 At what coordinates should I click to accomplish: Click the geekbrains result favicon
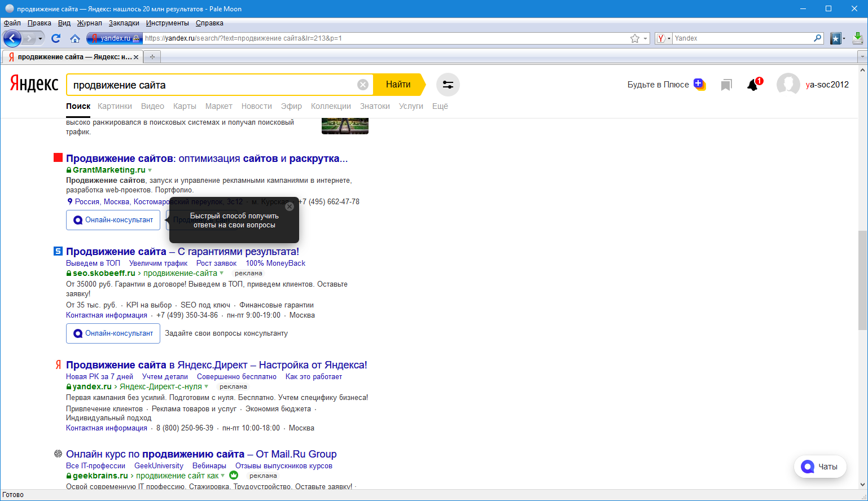click(58, 454)
